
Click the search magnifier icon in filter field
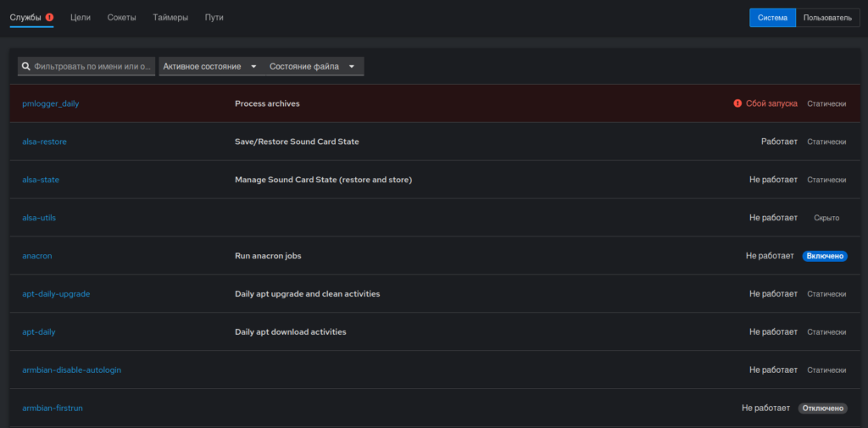(25, 66)
